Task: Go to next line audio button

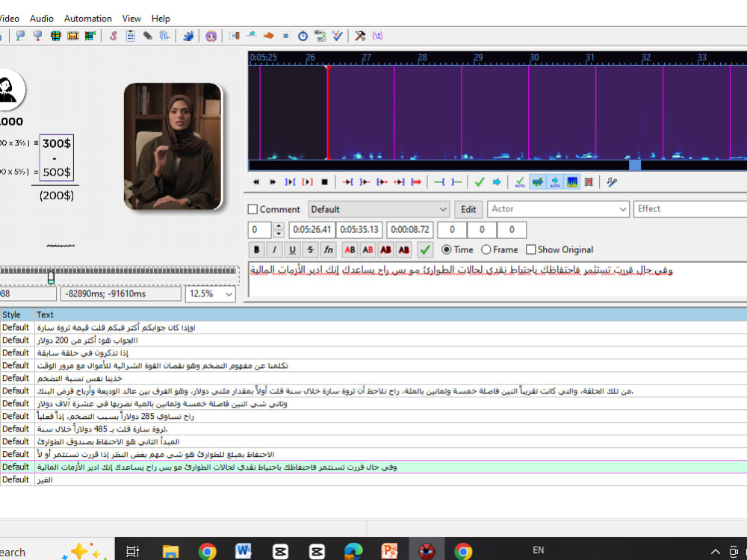Action: [x=273, y=182]
